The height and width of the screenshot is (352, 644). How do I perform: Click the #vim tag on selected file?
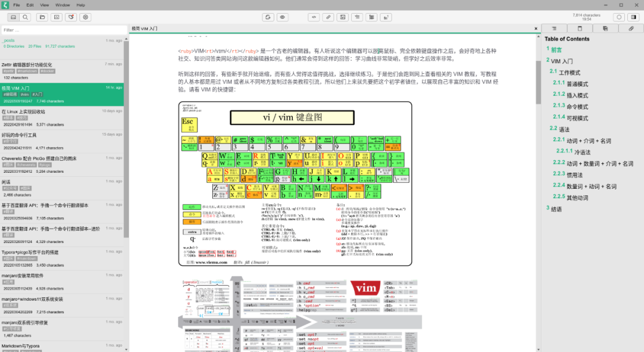[x=24, y=94]
